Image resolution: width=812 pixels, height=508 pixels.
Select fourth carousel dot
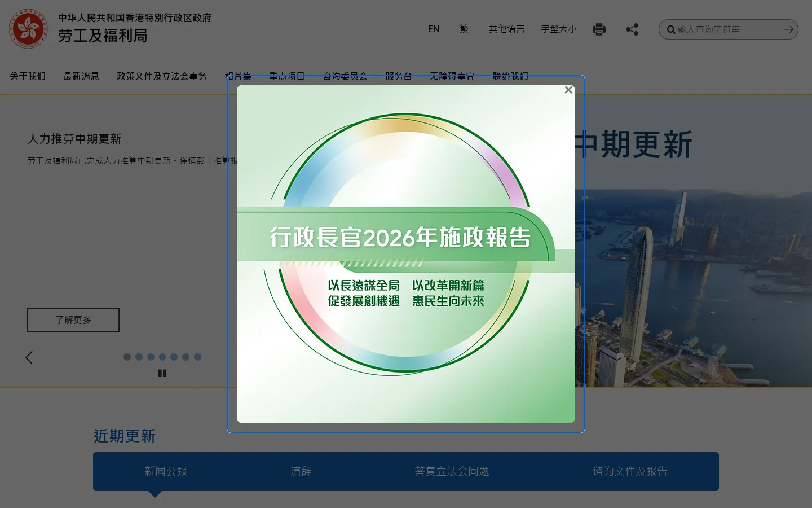(162, 357)
